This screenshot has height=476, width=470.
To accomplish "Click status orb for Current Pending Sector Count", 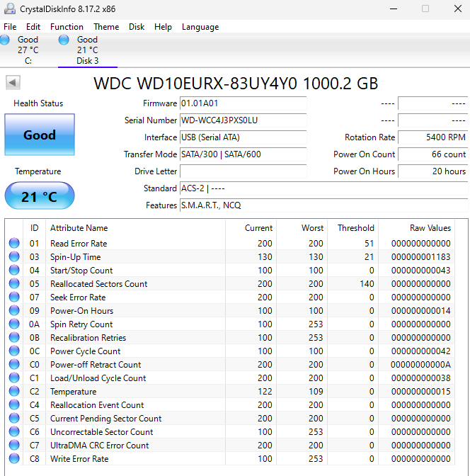I will pos(14,418).
